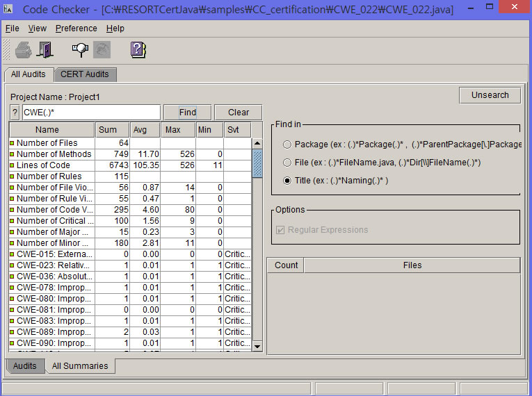
Task: Click the printer toolbar icon
Action: (23, 50)
